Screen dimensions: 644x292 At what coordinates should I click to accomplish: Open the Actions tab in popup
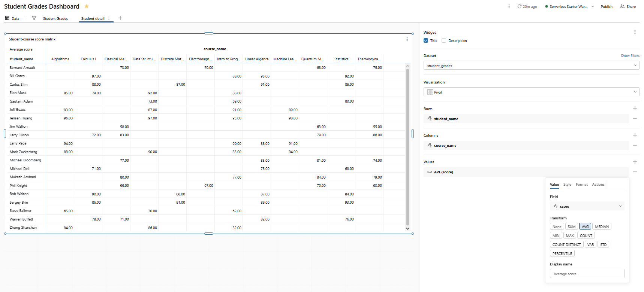tap(598, 184)
